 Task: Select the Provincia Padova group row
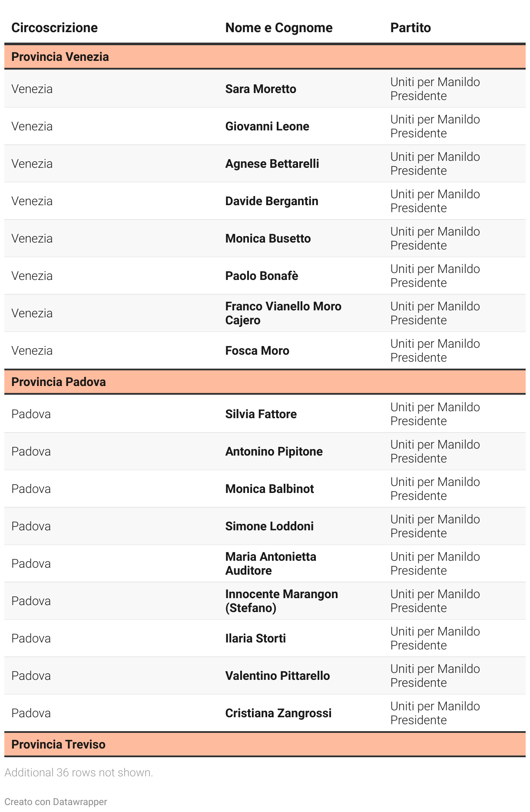[59, 382]
